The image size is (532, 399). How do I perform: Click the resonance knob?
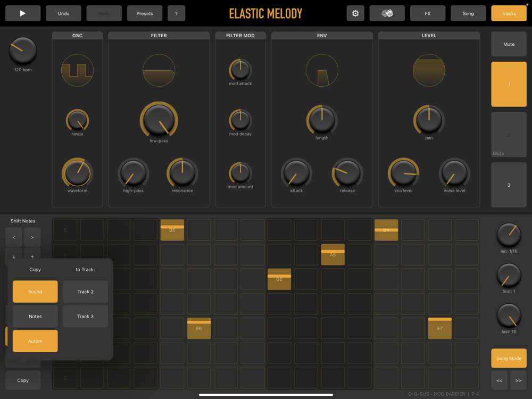pos(182,173)
